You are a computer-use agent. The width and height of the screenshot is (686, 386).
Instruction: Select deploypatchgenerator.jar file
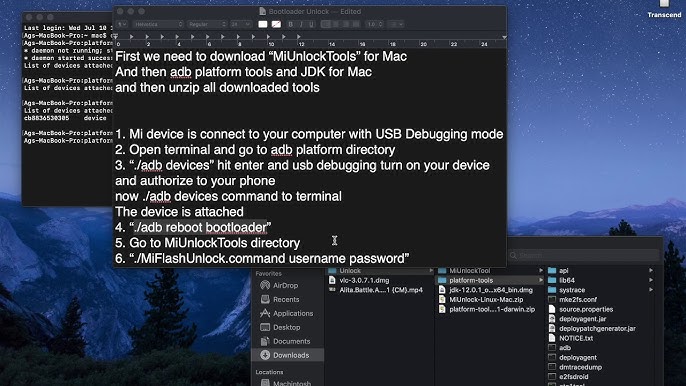click(x=597, y=329)
